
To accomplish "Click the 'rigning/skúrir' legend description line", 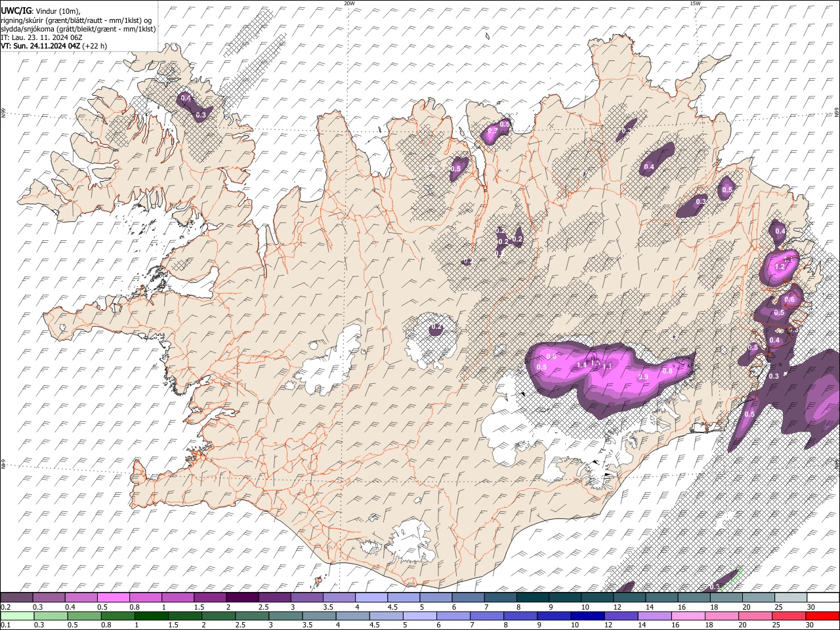I will click(x=75, y=20).
